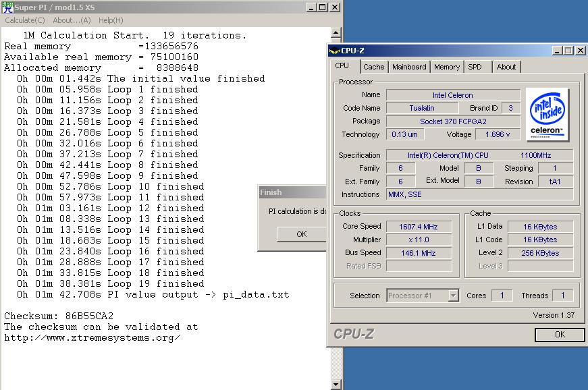Click the Allocated memory 8388648 line
588x390 pixels.
tap(101, 67)
